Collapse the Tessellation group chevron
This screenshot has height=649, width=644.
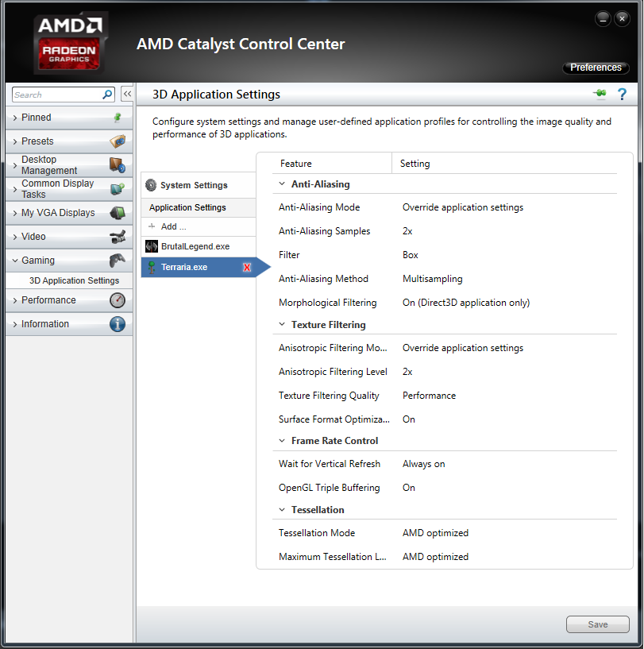[282, 510]
